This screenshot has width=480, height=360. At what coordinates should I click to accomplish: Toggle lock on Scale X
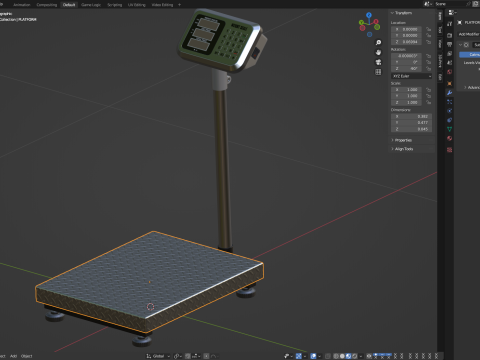[x=428, y=90]
